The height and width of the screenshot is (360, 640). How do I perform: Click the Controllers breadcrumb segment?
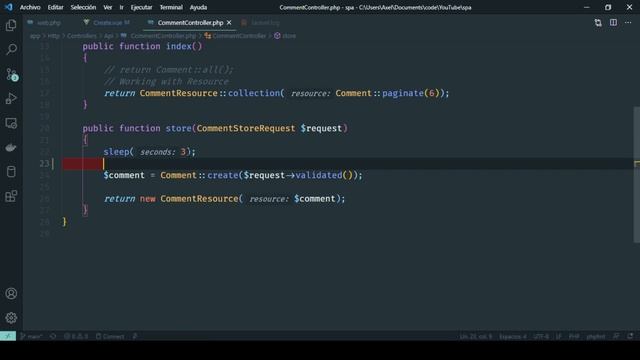coord(82,36)
